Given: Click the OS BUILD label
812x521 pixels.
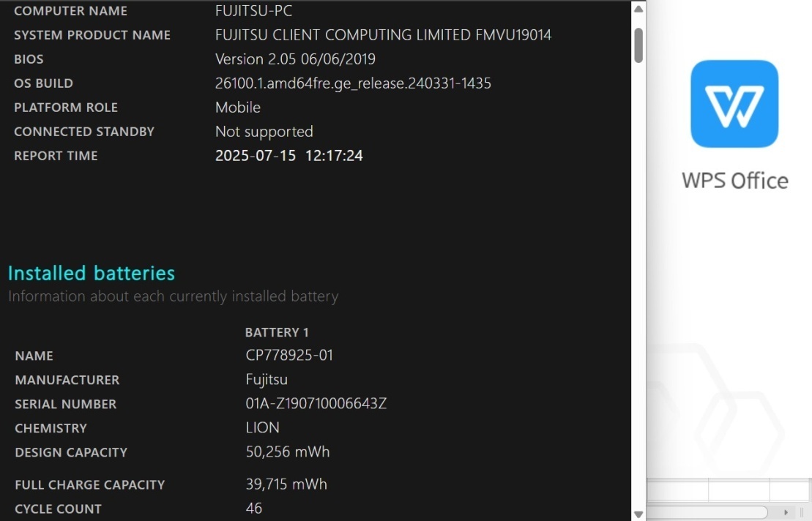Looking at the screenshot, I should [43, 83].
